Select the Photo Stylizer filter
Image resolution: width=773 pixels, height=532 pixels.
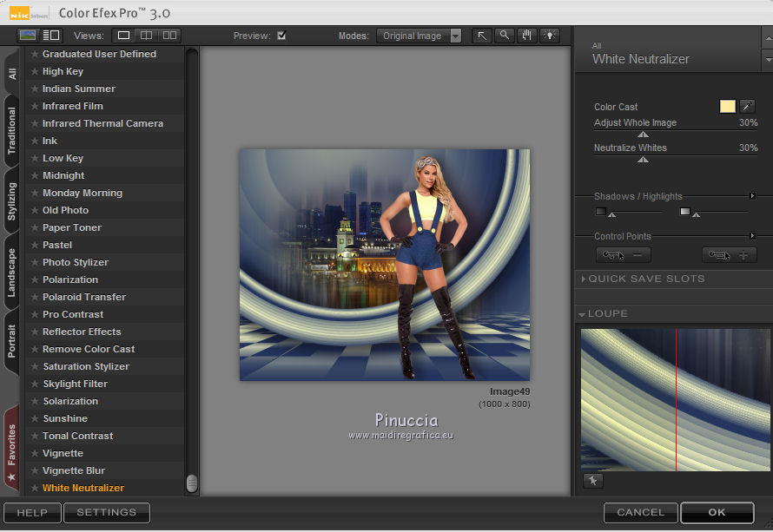[105, 262]
